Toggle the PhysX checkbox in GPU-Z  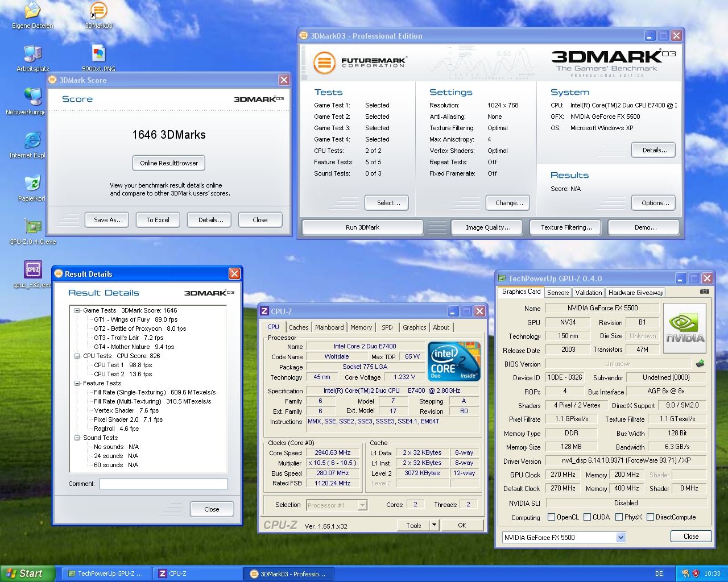[x=619, y=517]
